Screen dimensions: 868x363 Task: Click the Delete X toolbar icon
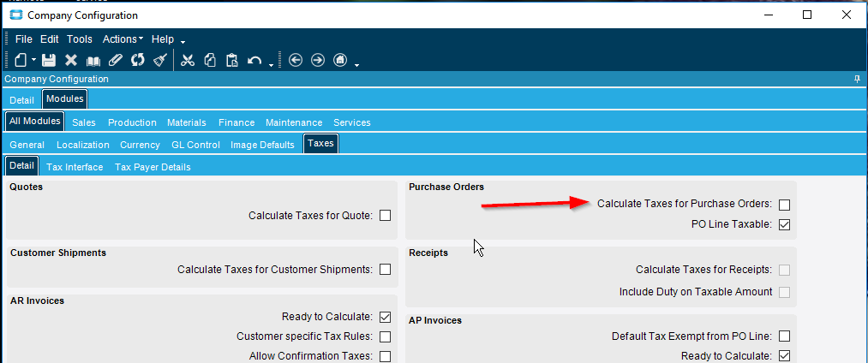pos(71,60)
